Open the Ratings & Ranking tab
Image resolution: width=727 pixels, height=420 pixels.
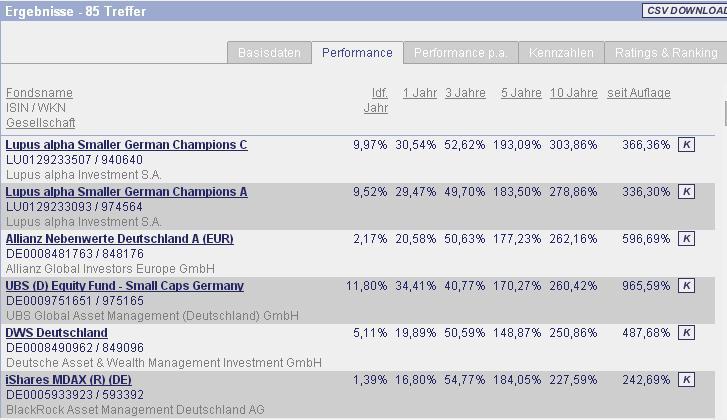click(x=666, y=53)
